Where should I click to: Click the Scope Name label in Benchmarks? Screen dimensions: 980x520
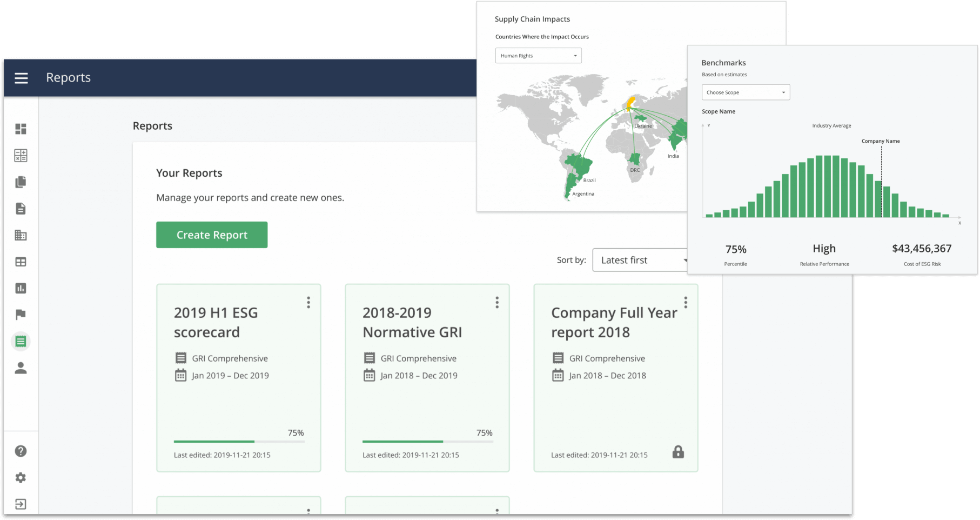(719, 111)
